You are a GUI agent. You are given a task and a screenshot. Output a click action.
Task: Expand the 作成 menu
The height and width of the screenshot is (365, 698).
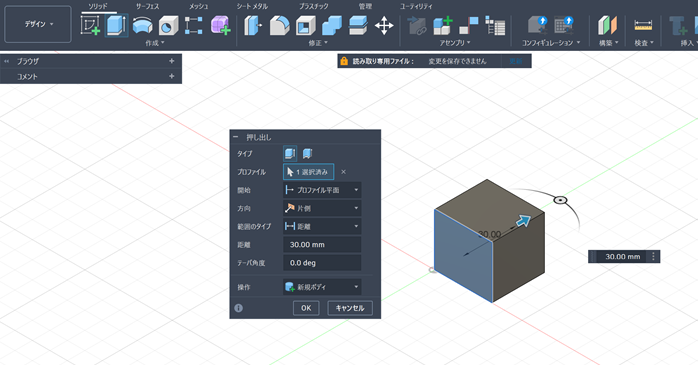click(x=155, y=43)
